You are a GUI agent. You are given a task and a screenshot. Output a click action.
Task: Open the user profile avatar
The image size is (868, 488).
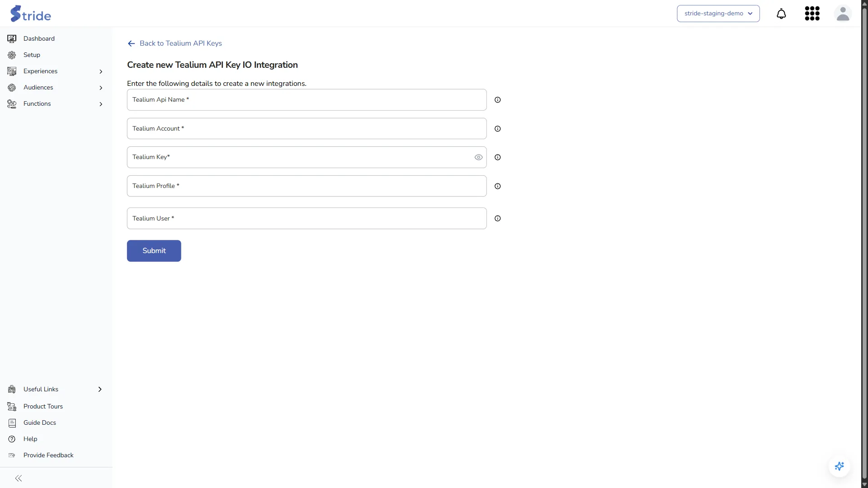[x=843, y=14]
